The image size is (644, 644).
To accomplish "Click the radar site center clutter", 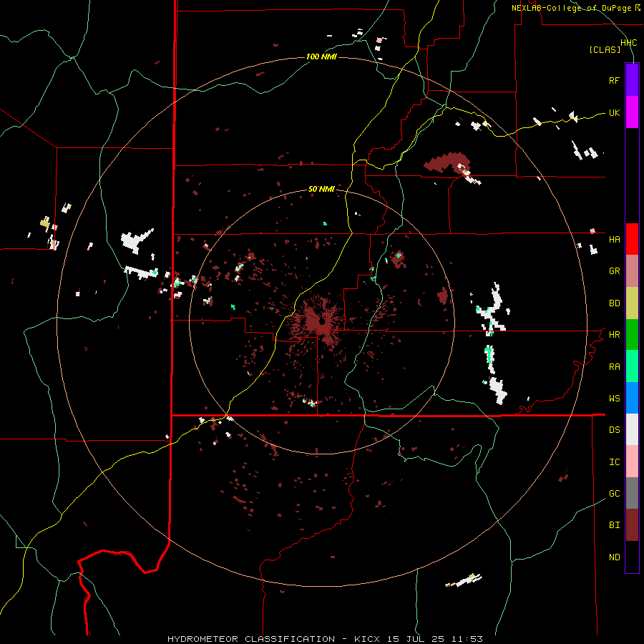I will click(321, 321).
